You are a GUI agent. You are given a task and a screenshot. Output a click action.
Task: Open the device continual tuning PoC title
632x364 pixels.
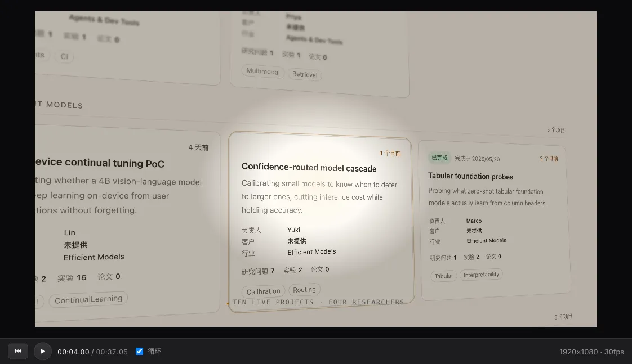point(100,163)
